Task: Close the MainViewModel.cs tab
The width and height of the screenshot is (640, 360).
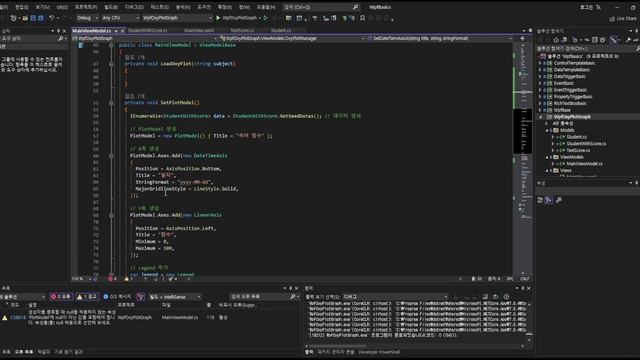Action: point(122,31)
